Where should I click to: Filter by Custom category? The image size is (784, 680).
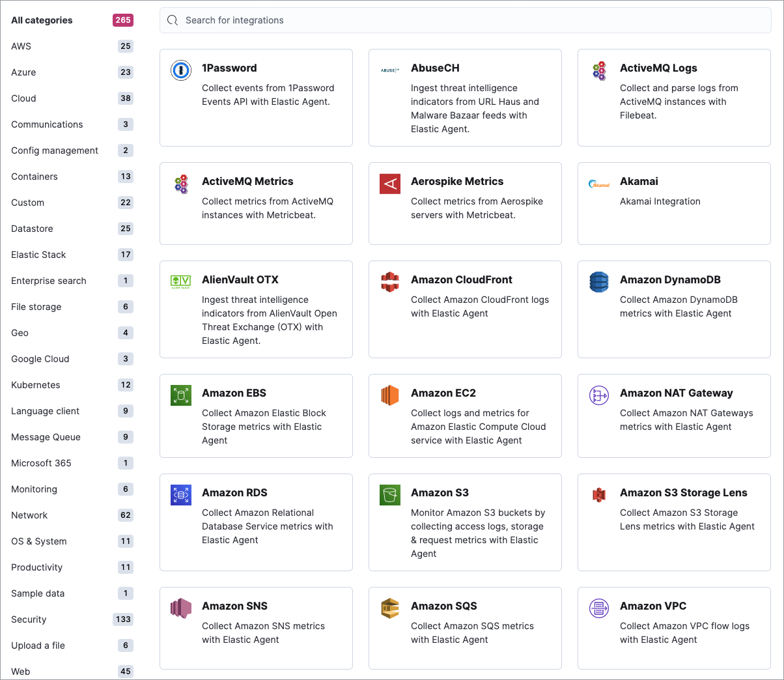(x=72, y=203)
